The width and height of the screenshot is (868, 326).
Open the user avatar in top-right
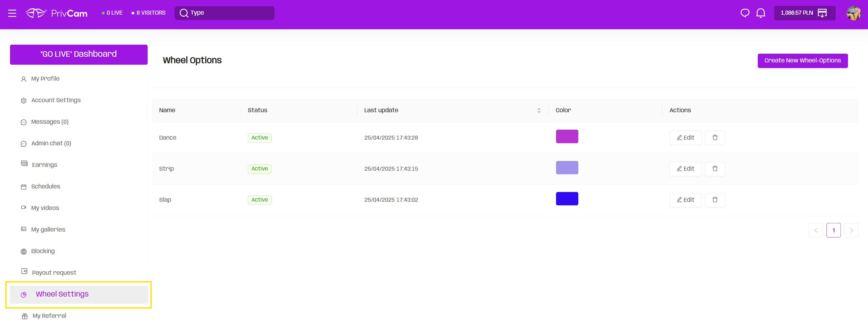(853, 13)
